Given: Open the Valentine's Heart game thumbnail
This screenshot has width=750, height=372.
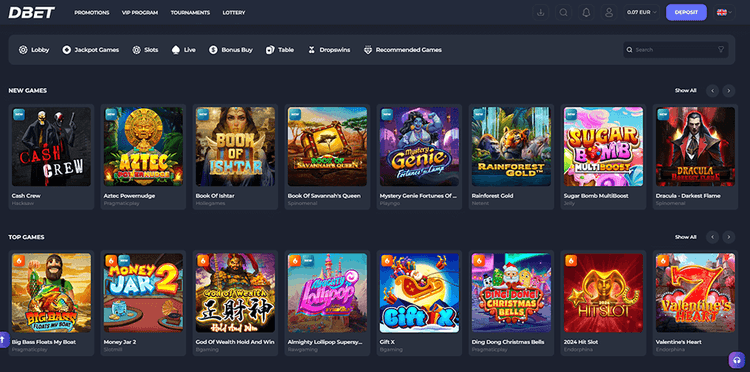Looking at the screenshot, I should click(x=695, y=293).
